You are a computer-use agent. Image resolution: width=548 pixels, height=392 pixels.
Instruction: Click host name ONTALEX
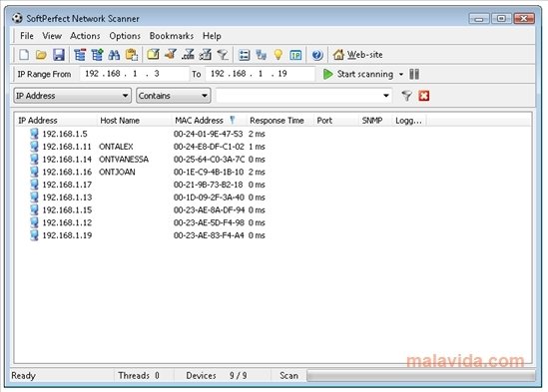point(116,147)
